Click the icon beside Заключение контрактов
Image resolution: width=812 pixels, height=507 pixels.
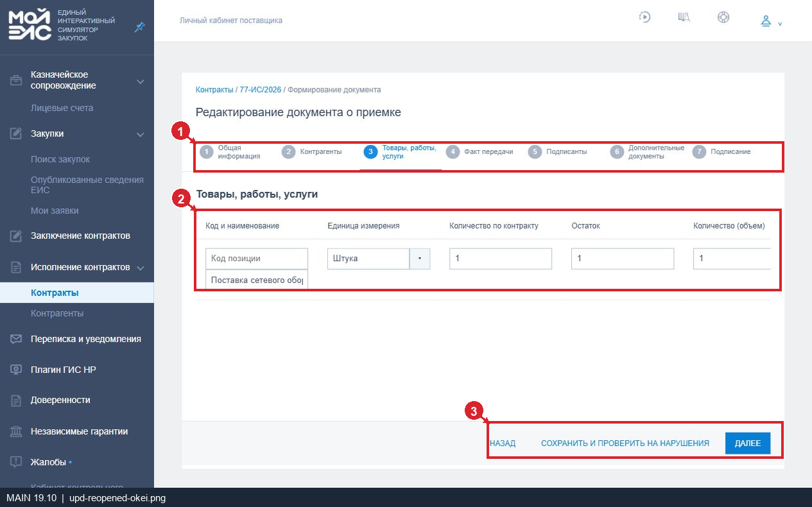16,236
